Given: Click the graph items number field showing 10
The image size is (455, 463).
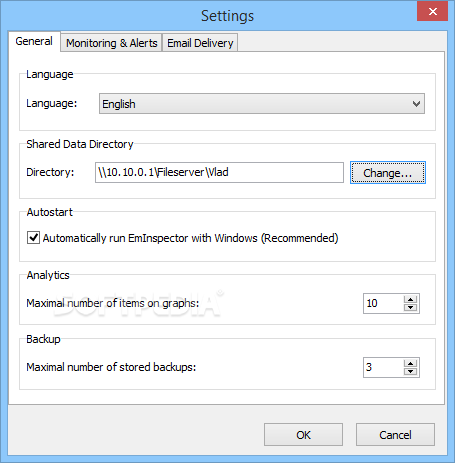Looking at the screenshot, I should pos(383,303).
